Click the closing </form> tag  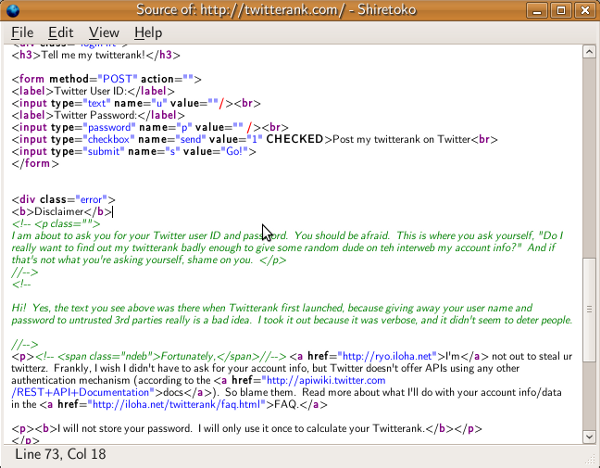point(35,163)
